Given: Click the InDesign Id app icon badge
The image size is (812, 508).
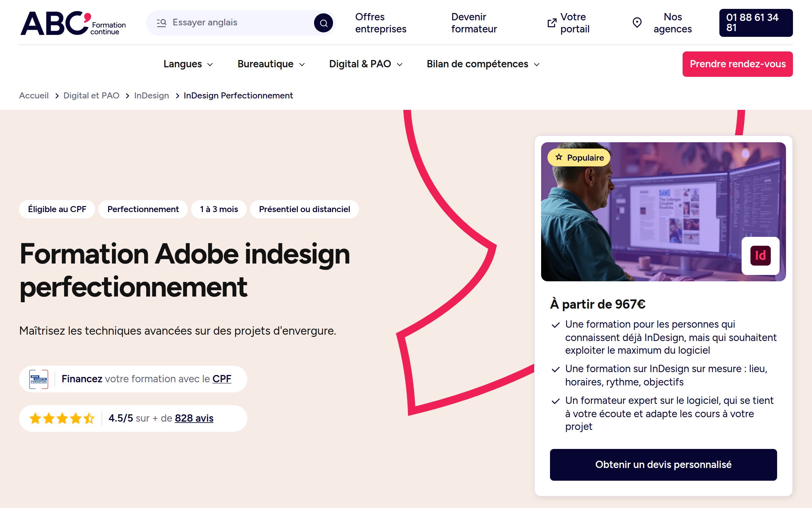Looking at the screenshot, I should point(760,256).
